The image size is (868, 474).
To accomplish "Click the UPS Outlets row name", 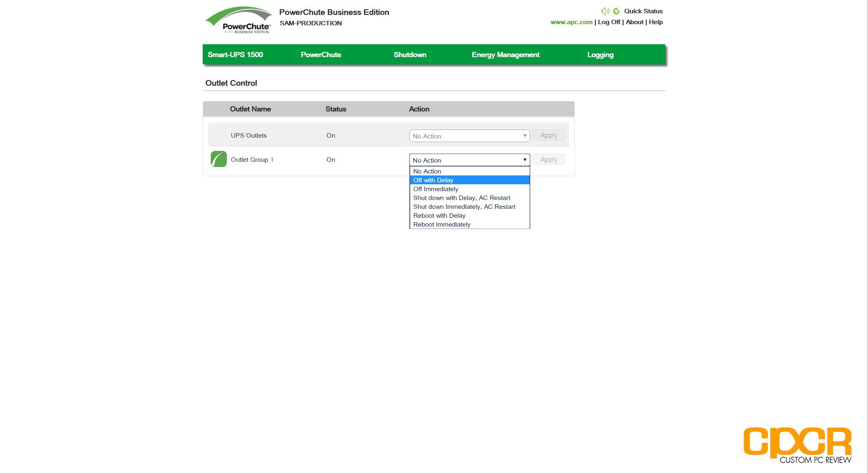I will click(x=249, y=136).
